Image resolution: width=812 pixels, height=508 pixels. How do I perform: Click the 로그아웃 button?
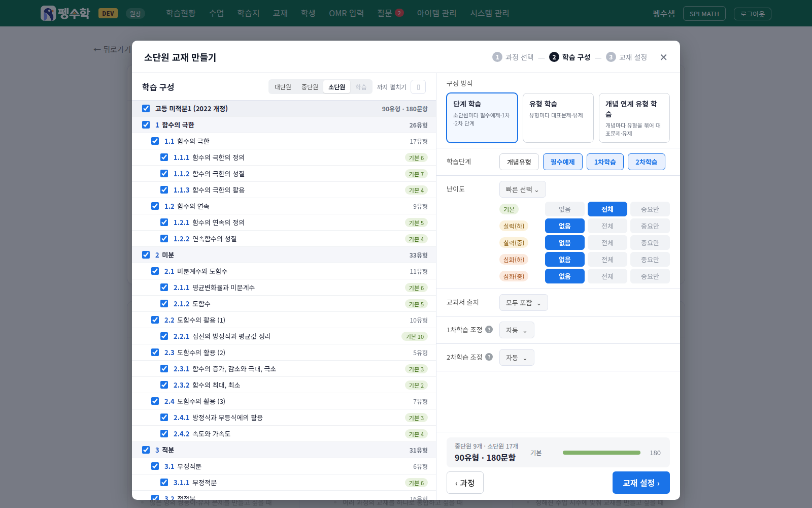(x=752, y=14)
